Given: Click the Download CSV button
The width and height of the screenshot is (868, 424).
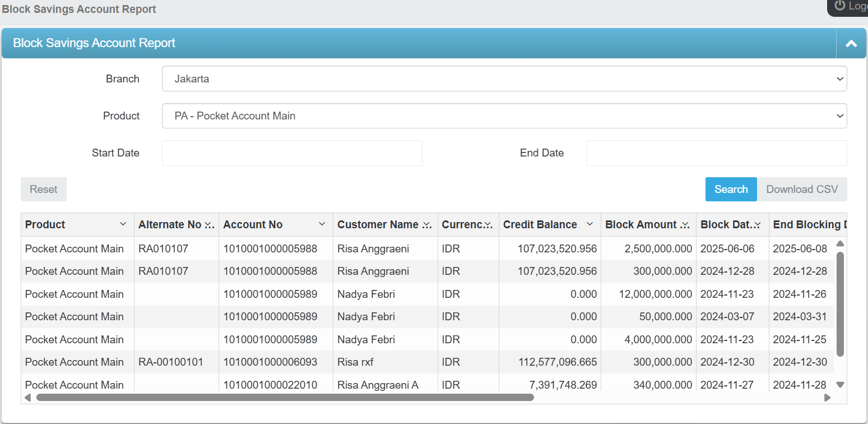Looking at the screenshot, I should pyautogui.click(x=802, y=190).
